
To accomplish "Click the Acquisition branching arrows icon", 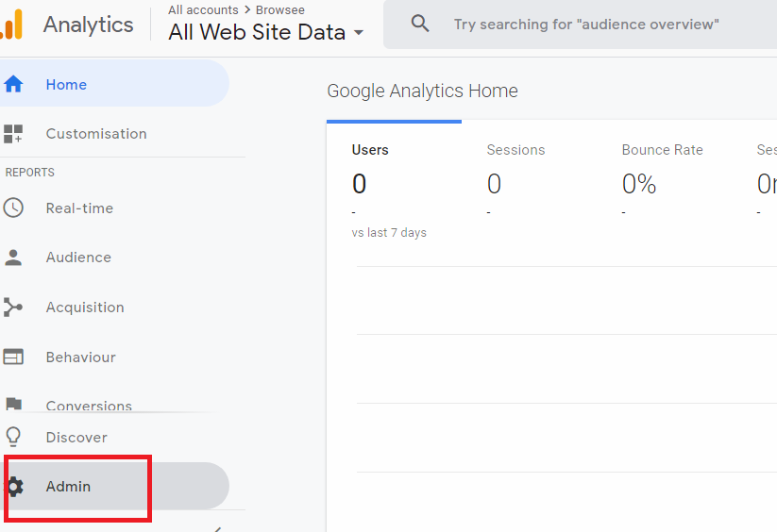I will click(x=13, y=307).
